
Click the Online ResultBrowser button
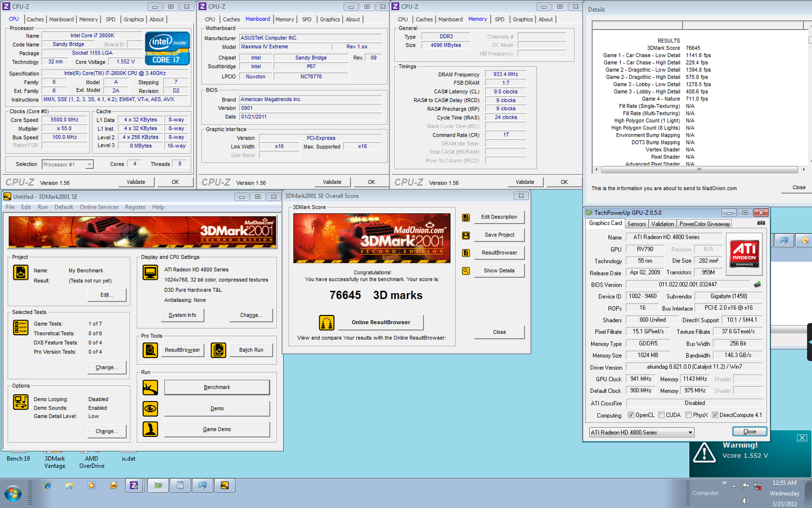(x=381, y=323)
